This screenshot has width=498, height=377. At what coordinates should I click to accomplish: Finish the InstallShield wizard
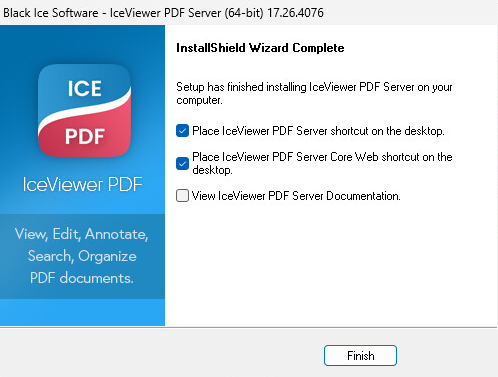click(360, 356)
